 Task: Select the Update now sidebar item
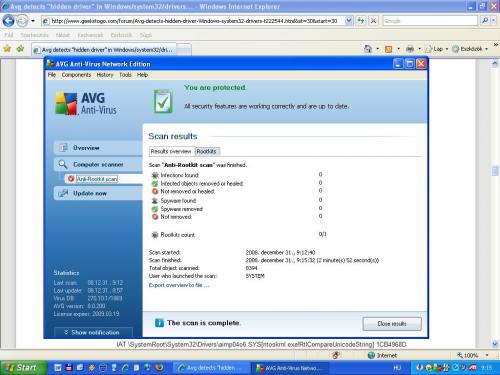click(98, 193)
